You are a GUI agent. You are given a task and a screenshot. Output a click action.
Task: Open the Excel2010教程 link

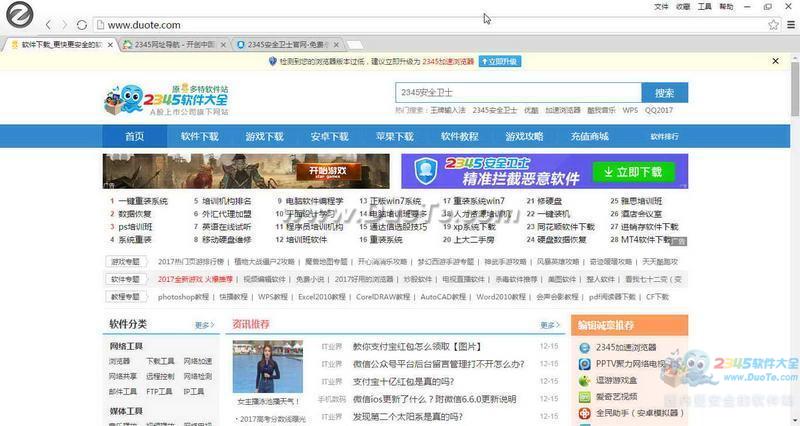(x=322, y=296)
